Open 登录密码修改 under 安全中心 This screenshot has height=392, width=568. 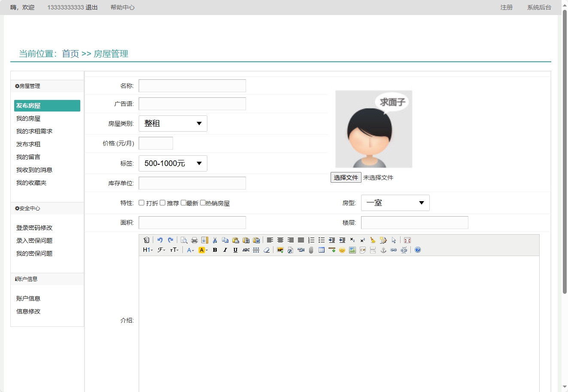[x=33, y=227]
